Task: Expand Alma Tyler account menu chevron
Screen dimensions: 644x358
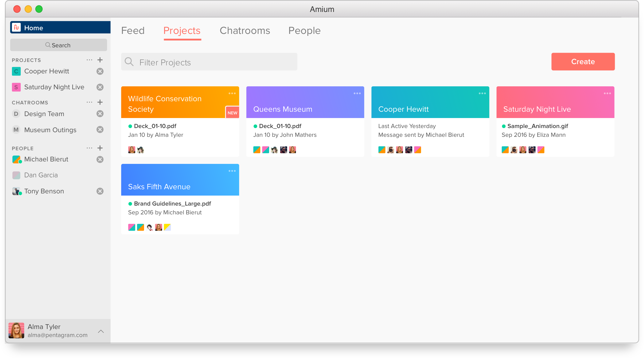Action: pos(101,331)
